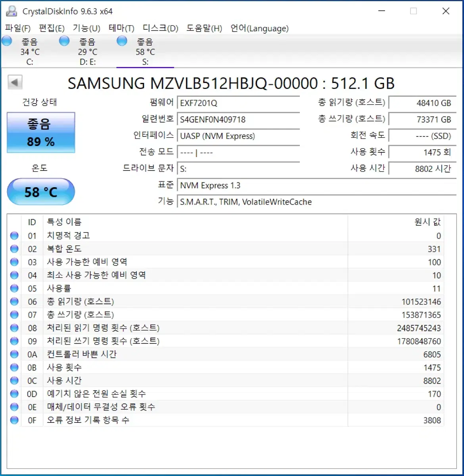Click the status circle for attribute 0F

(x=14, y=420)
